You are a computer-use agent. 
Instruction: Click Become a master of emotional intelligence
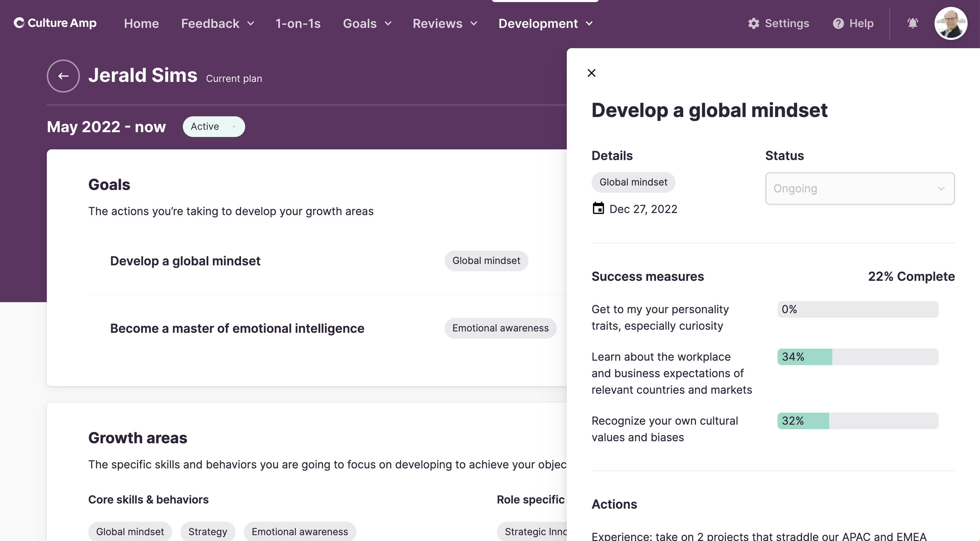237,328
